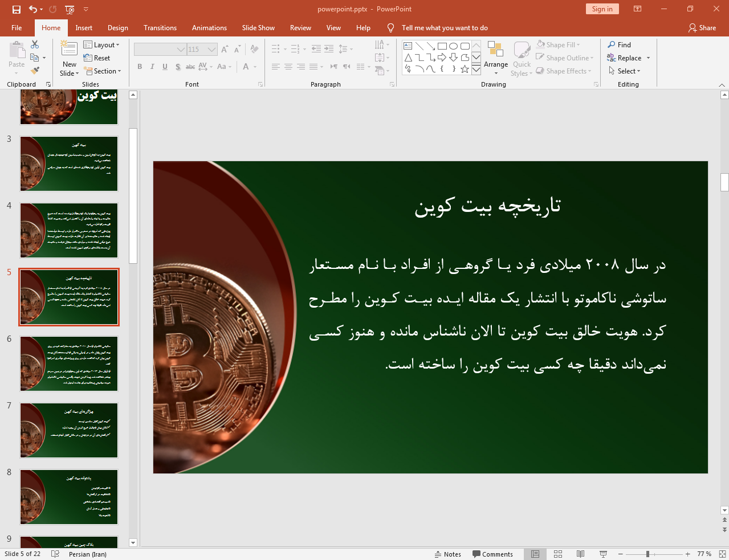Click the Sign in button

pyautogui.click(x=602, y=9)
